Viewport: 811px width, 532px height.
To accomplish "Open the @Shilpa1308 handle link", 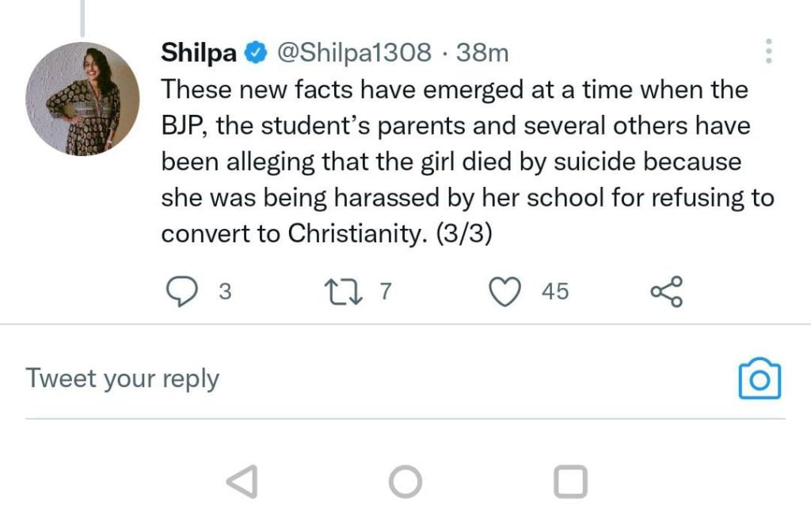I will pos(353,53).
